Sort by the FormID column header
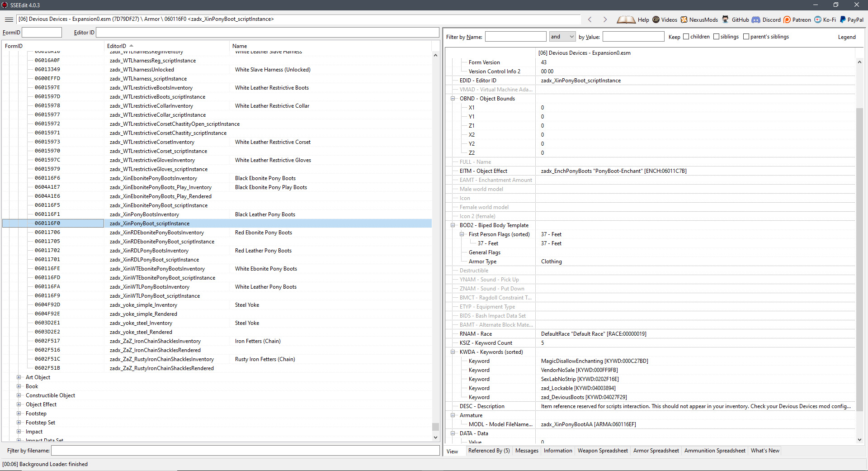Image resolution: width=868 pixels, height=471 pixels. (53, 46)
